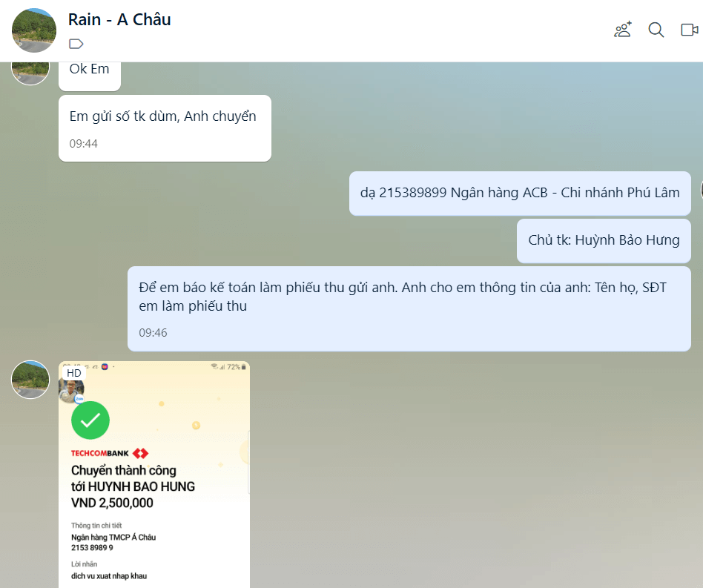Click the Ok Em message bubble
This screenshot has height=588, width=703.
[x=90, y=76]
